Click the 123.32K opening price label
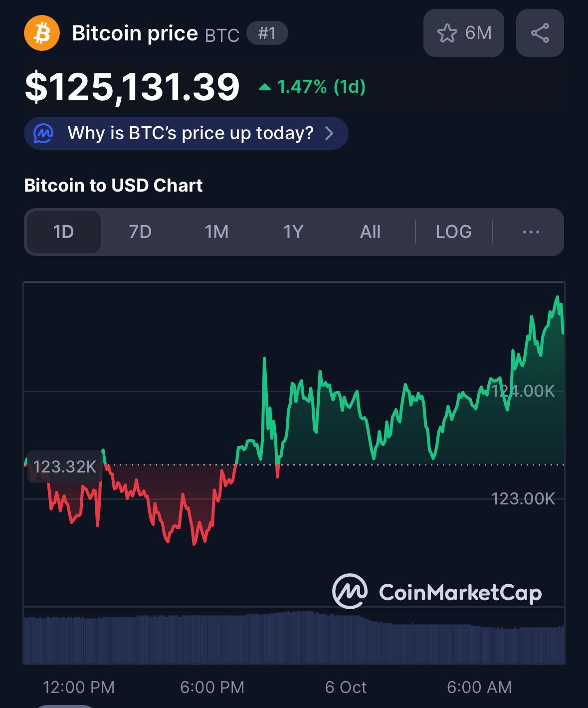This screenshot has height=708, width=588. pos(65,467)
